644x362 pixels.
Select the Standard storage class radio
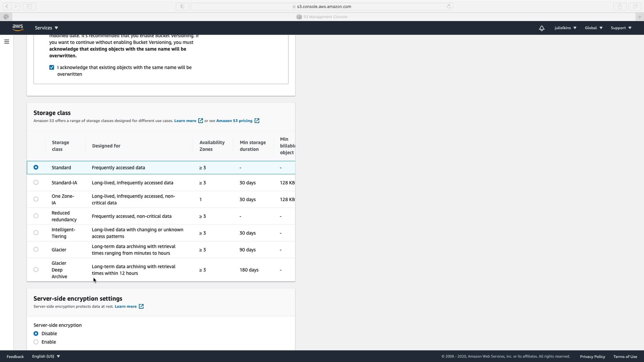[x=36, y=168]
